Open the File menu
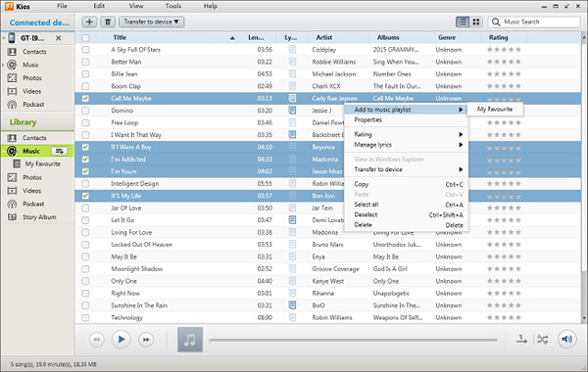 62,6
